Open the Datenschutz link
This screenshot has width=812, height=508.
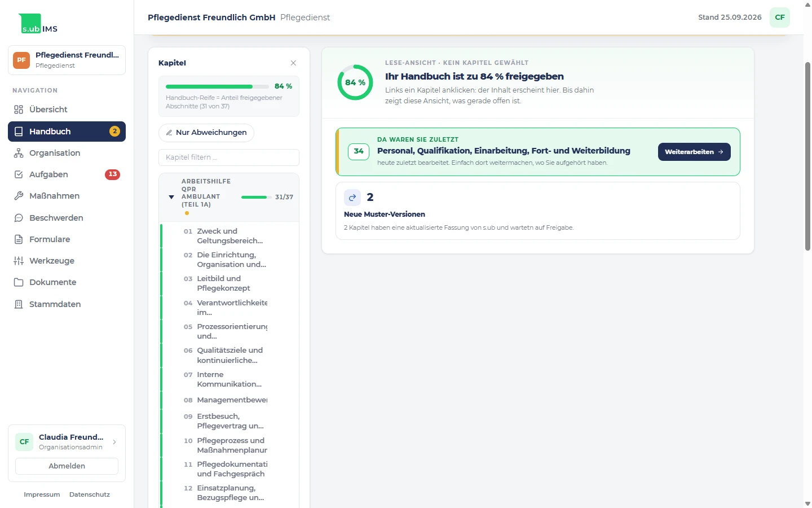[x=90, y=494]
